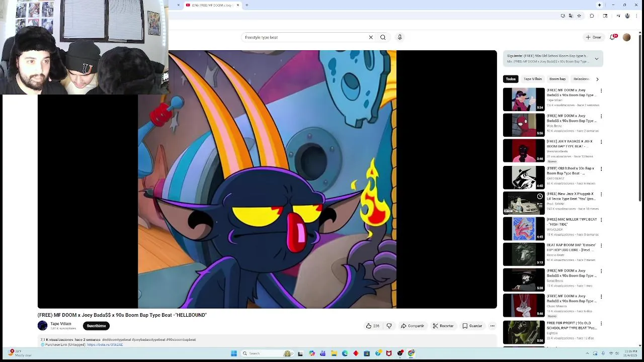Open the McAfee taskbar icon
This screenshot has width=644, height=362.
click(389, 353)
